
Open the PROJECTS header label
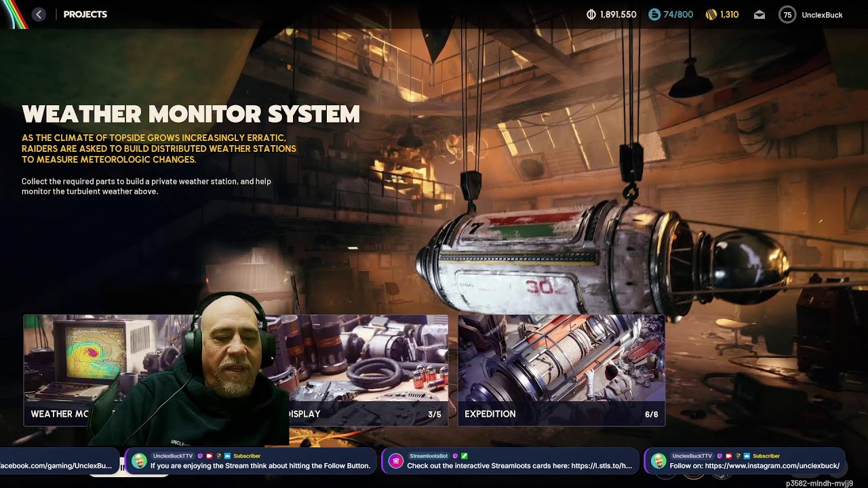(85, 14)
